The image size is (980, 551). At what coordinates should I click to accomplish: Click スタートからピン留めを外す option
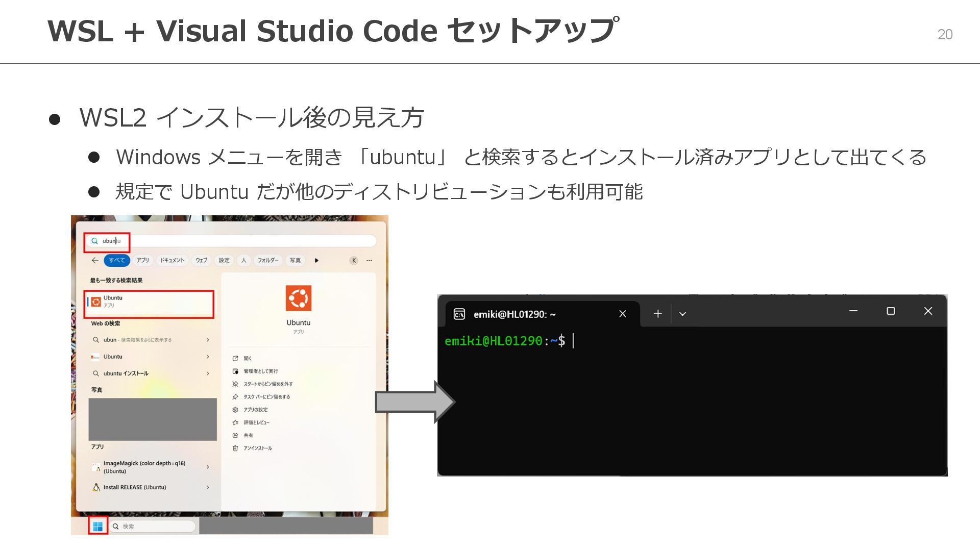[x=268, y=384]
